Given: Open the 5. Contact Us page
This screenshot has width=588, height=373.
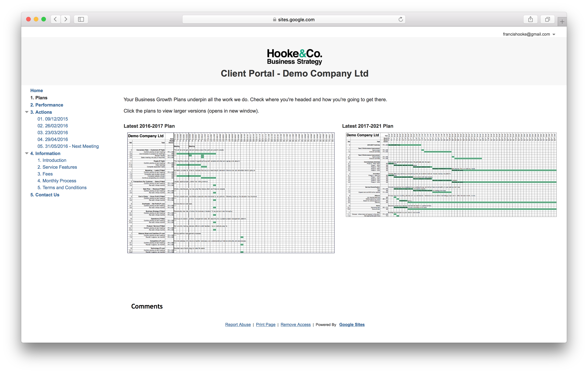Looking at the screenshot, I should point(45,195).
